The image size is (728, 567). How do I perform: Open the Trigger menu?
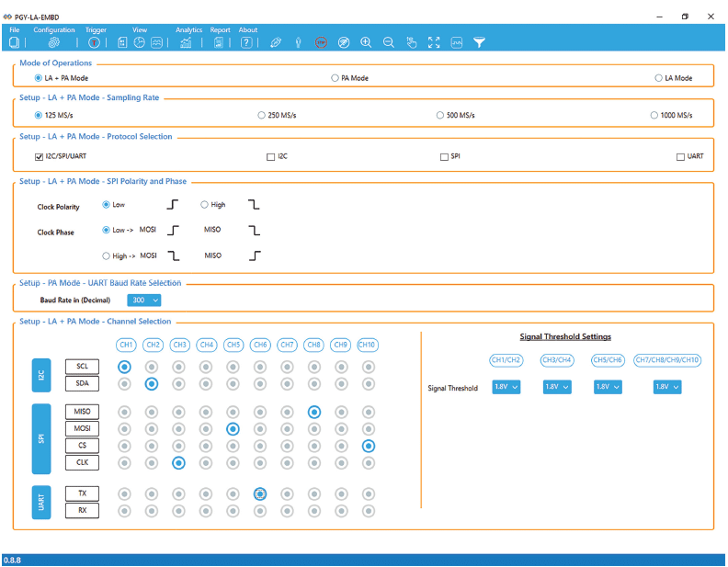(96, 29)
